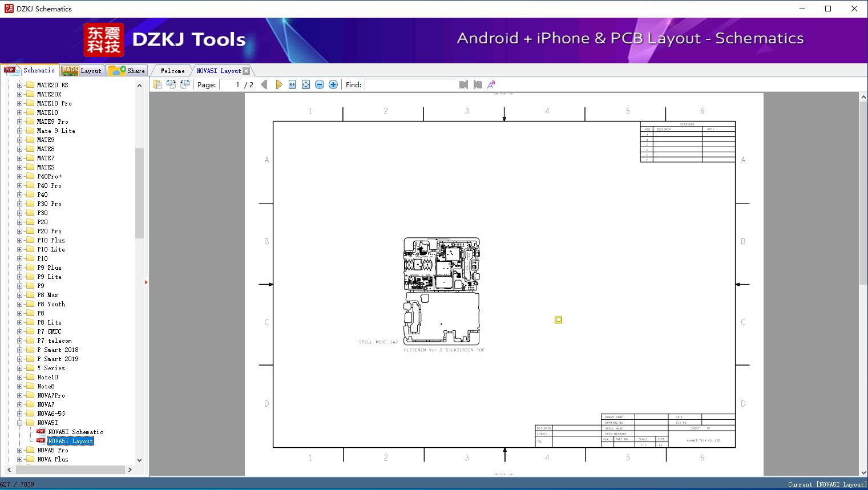The width and height of the screenshot is (868, 490).
Task: Select the Mate 9 Lite tree item
Action: tap(56, 131)
